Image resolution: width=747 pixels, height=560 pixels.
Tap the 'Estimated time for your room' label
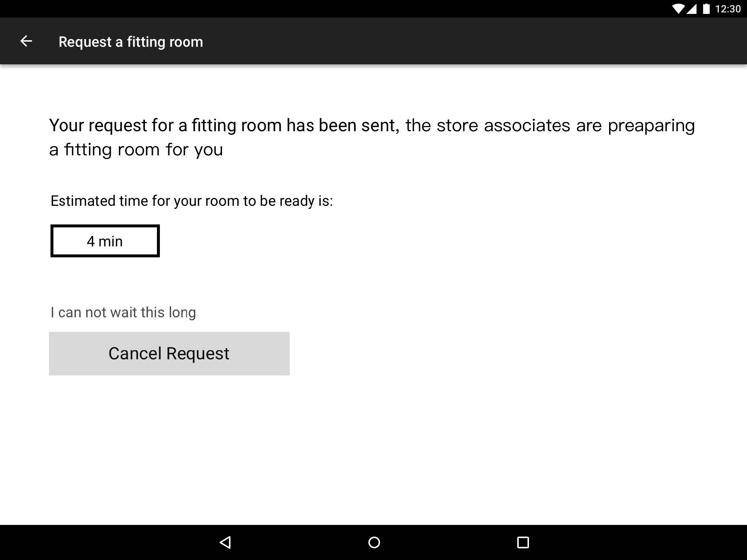tap(192, 201)
